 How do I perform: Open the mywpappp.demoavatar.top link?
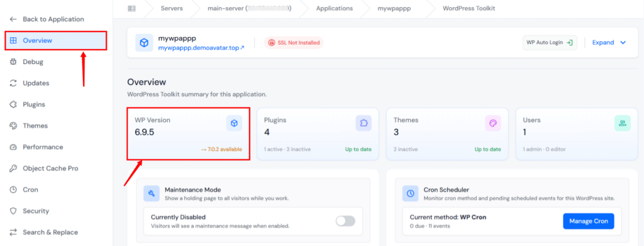[201, 48]
